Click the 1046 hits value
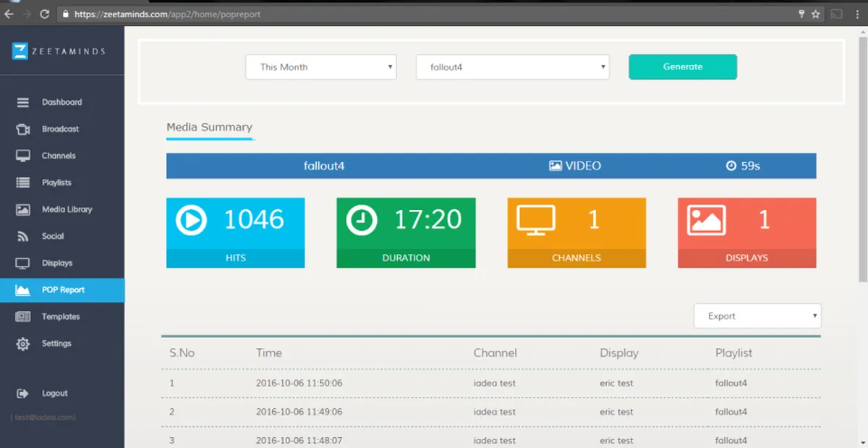 click(254, 220)
